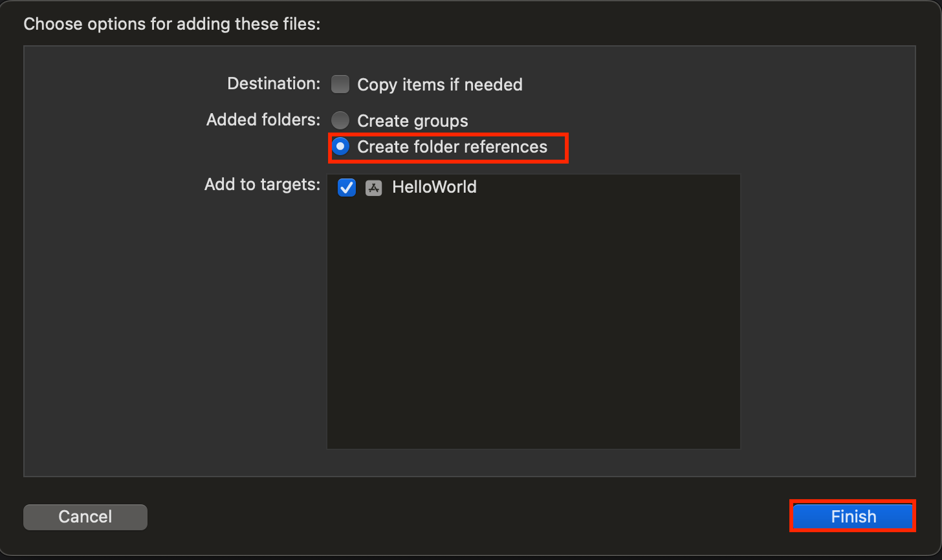Image resolution: width=942 pixels, height=560 pixels.
Task: Enable the Copy items if needed checkbox
Action: pyautogui.click(x=340, y=84)
